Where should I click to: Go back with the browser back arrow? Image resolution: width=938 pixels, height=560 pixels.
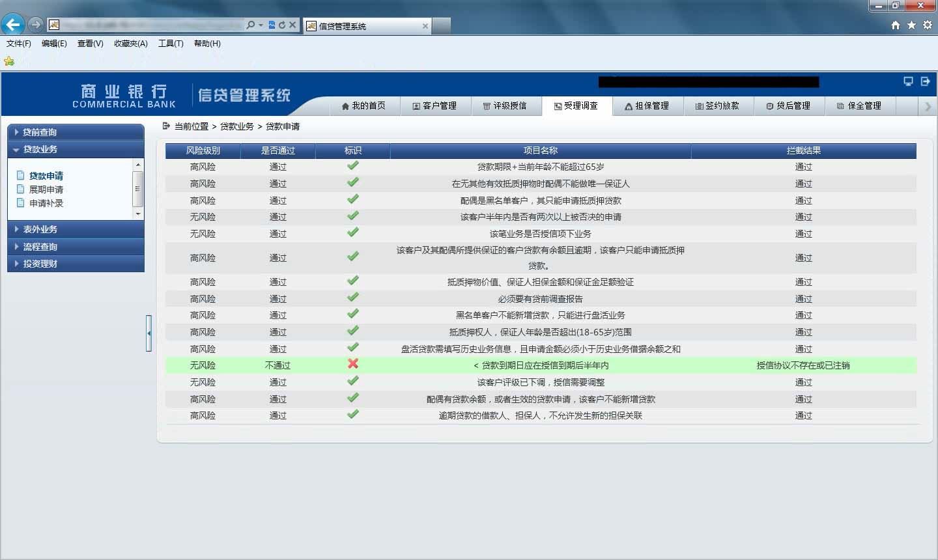(12, 25)
